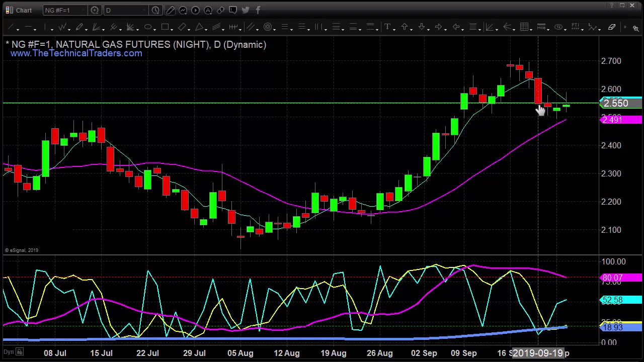Open dropdown arrow beside the rectangle tool
644x362 pixels.
(x=172, y=30)
